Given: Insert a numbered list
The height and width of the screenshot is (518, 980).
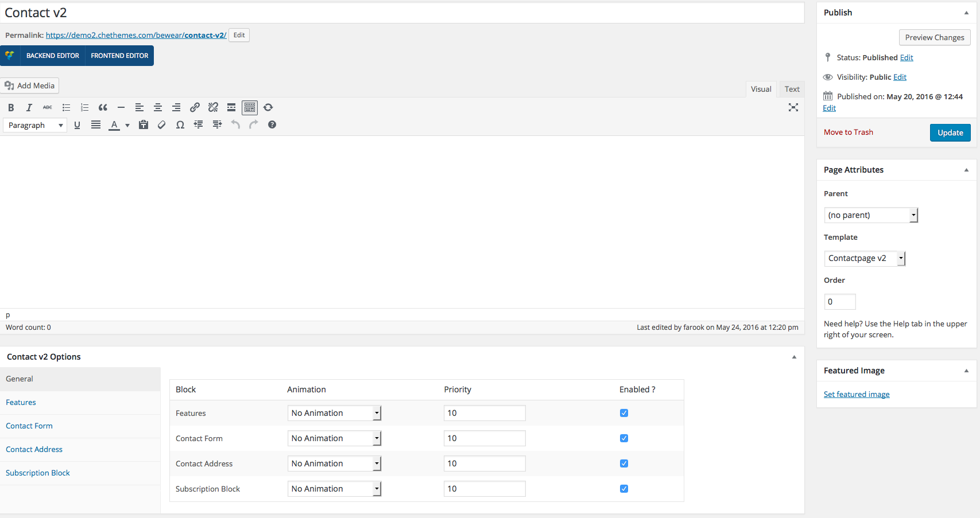Looking at the screenshot, I should click(84, 107).
